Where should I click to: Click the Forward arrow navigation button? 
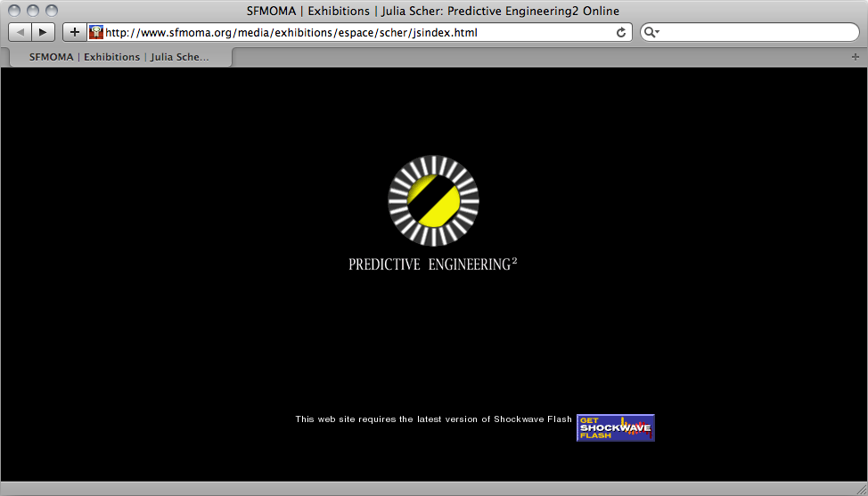(x=42, y=32)
